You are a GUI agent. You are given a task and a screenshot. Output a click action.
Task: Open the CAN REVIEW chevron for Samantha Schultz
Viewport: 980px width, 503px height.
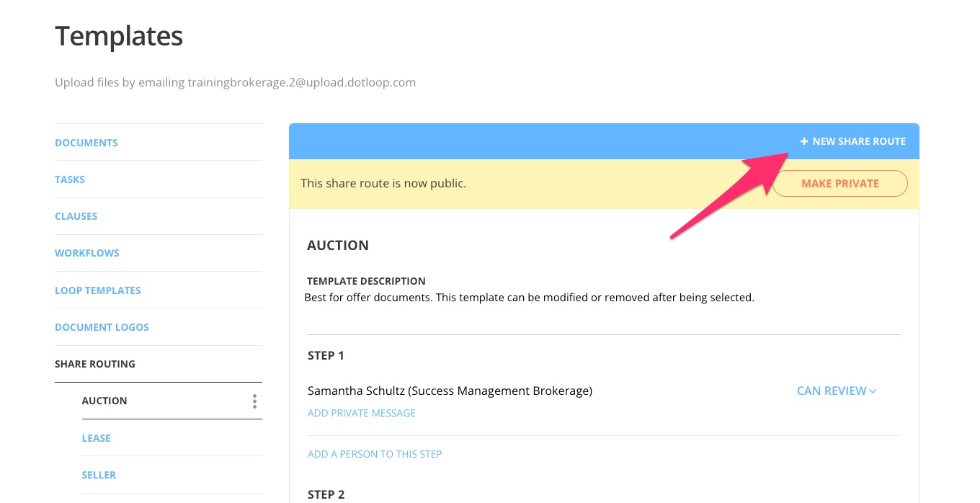click(872, 391)
